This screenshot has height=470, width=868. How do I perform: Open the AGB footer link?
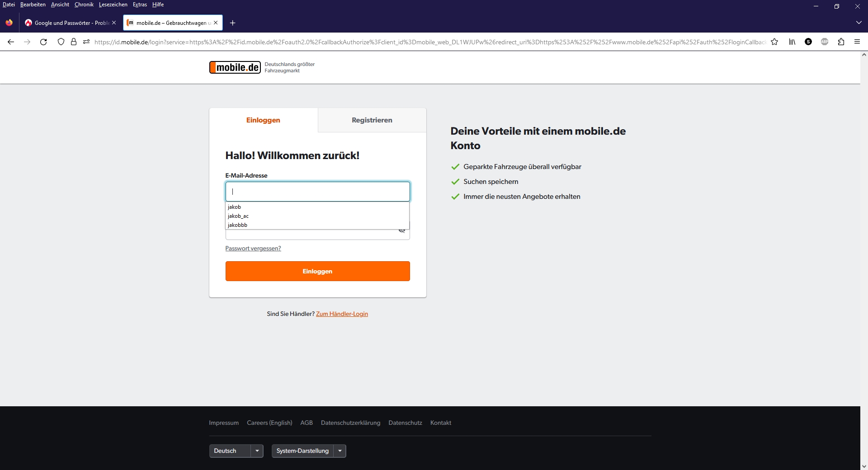[307, 423]
